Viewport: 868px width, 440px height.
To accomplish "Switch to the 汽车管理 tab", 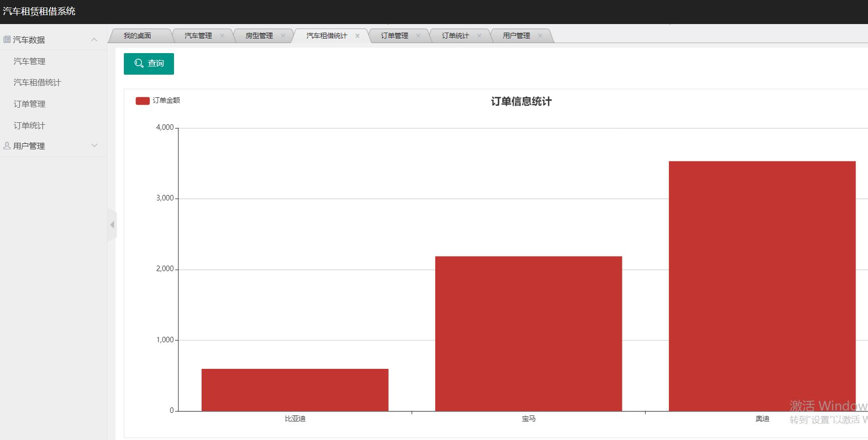I will (x=198, y=36).
